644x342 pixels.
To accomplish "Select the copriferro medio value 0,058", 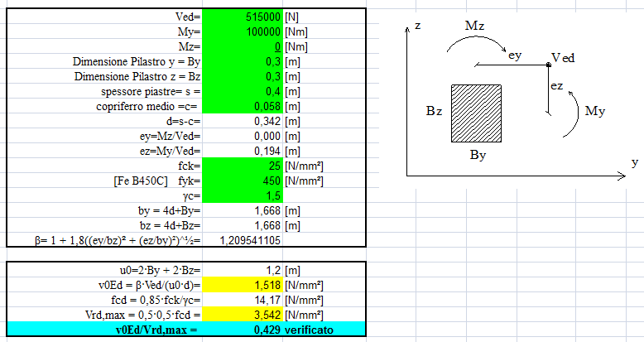I will point(243,106).
